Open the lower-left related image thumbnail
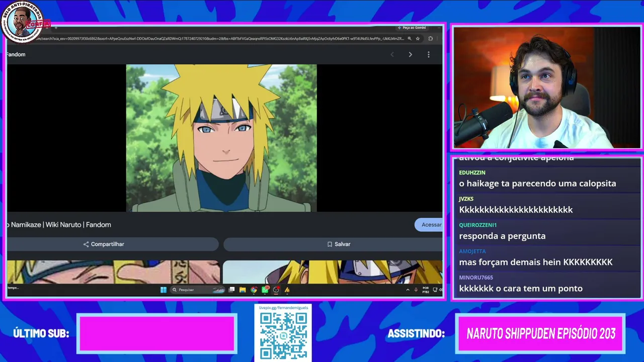644x362 pixels. [x=113, y=272]
